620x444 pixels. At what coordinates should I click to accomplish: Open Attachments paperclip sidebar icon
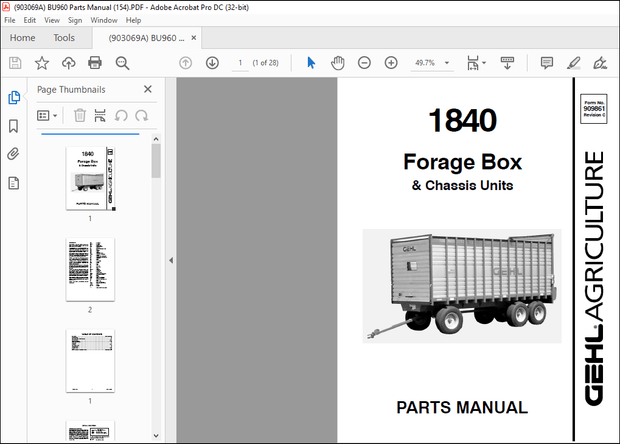(13, 154)
